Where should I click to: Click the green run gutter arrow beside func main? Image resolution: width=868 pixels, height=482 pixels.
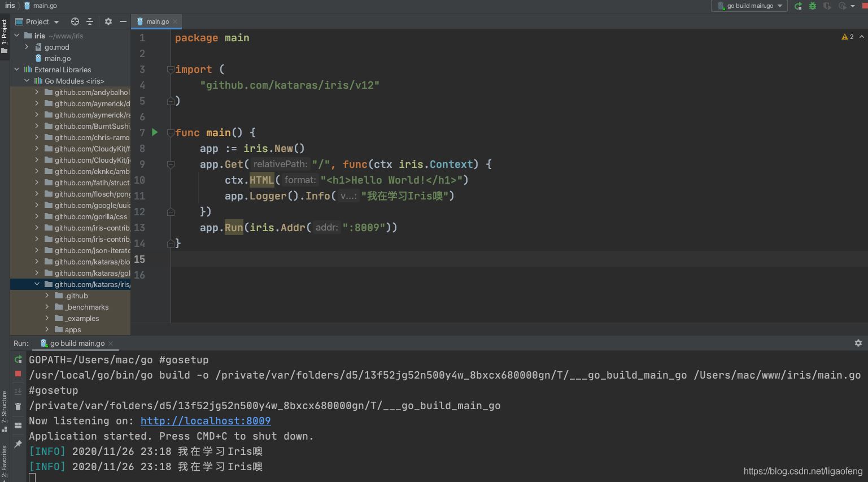[155, 132]
